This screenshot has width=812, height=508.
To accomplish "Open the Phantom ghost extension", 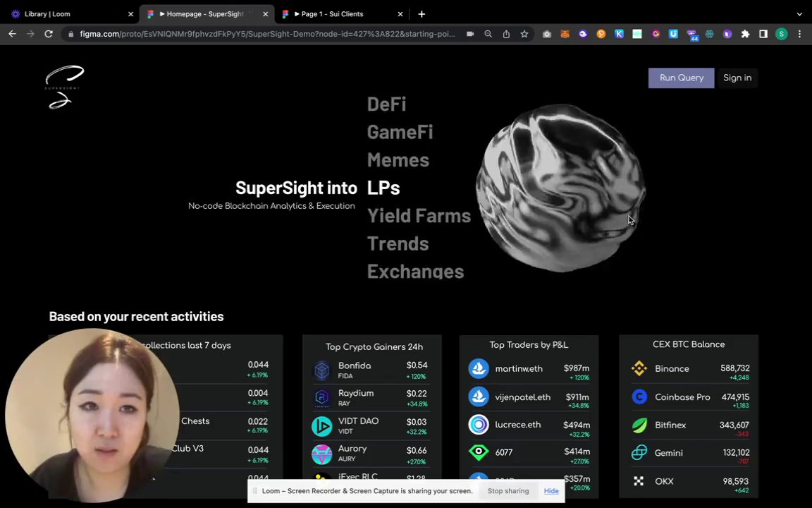I will click(583, 34).
